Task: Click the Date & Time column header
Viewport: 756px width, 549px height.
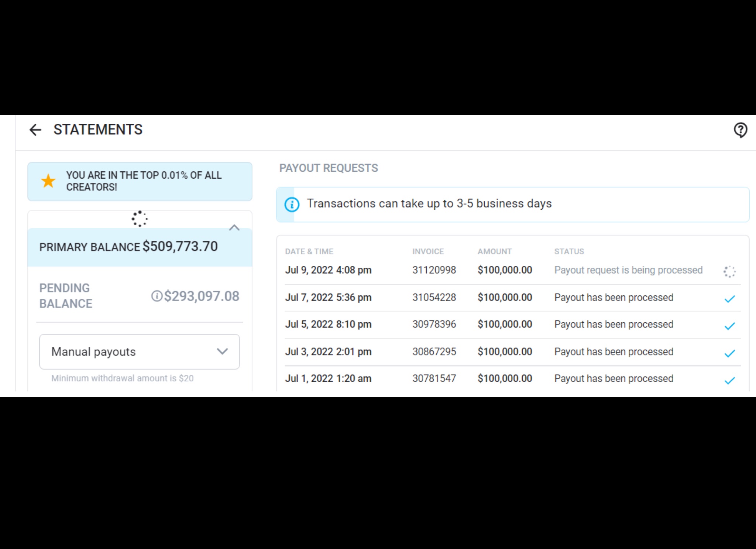Action: click(x=309, y=251)
